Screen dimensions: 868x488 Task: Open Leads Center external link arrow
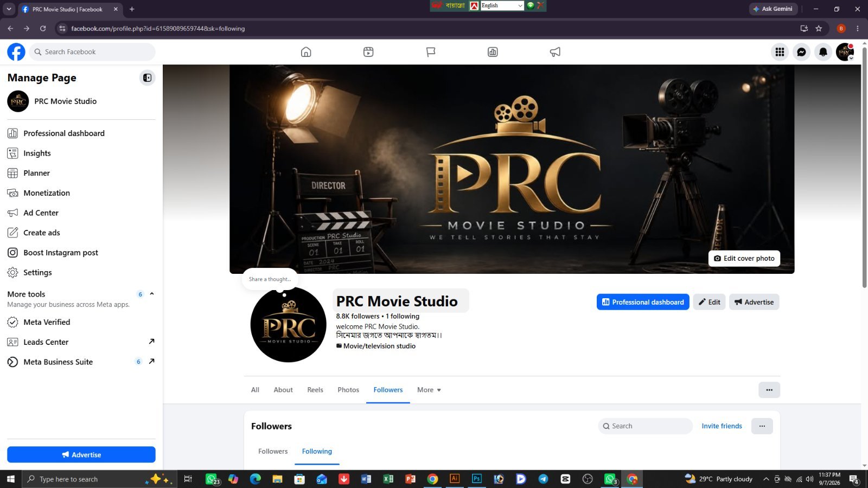click(x=151, y=342)
